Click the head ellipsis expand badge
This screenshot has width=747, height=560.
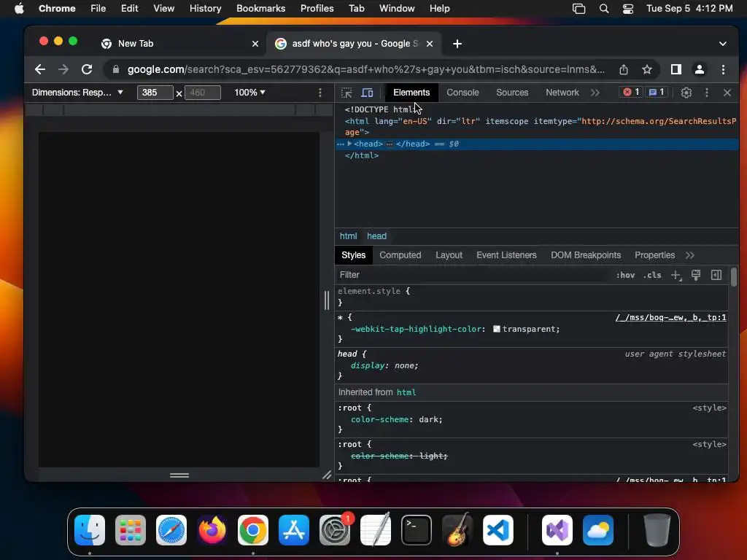390,144
